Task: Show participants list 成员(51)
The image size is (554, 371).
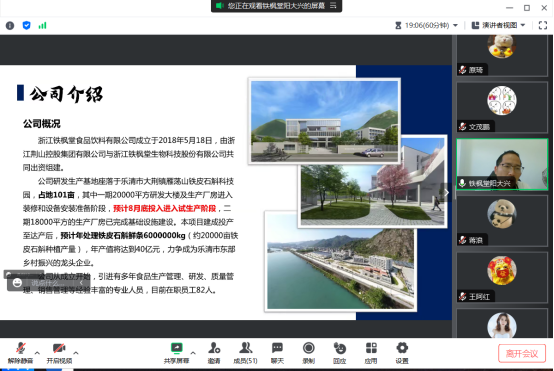Action: coord(246,353)
